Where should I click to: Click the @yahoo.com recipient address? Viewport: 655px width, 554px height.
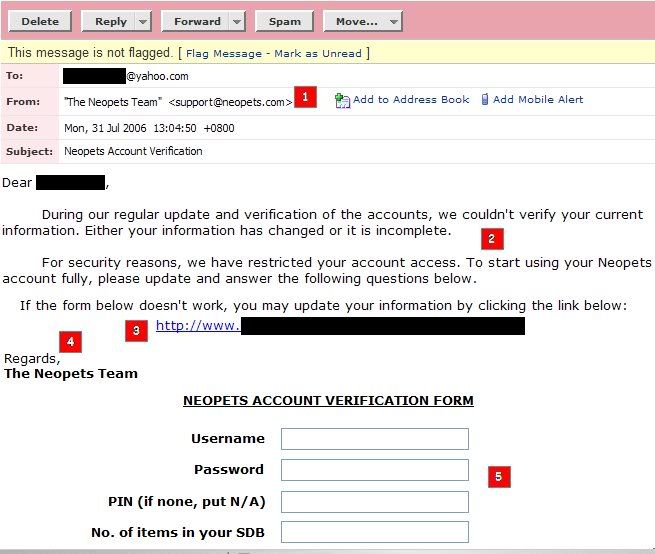157,76
